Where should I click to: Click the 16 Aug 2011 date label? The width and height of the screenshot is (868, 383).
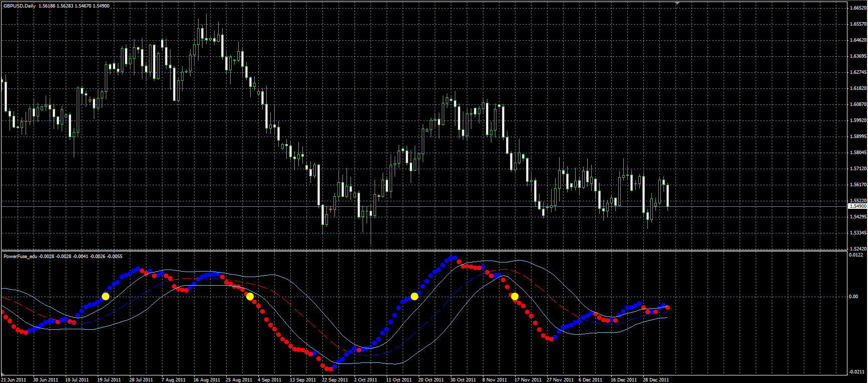(x=207, y=380)
